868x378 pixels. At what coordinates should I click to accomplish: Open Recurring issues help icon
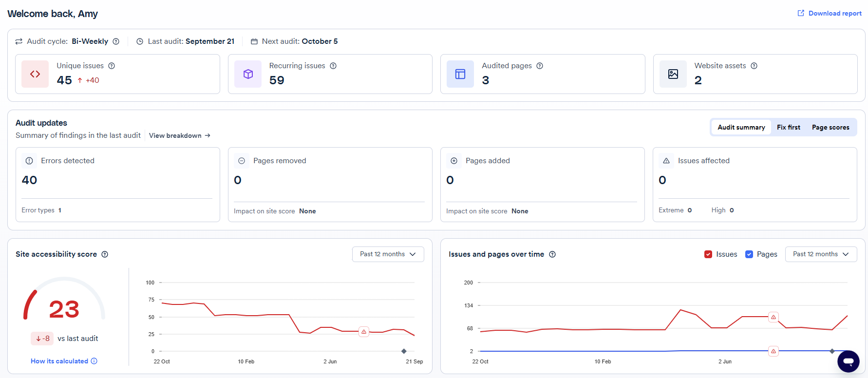333,66
